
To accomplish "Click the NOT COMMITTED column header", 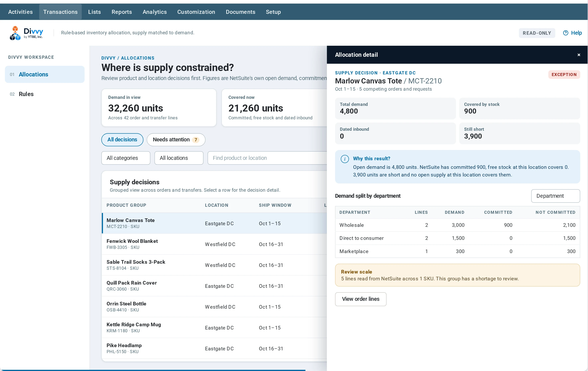I will (x=555, y=212).
